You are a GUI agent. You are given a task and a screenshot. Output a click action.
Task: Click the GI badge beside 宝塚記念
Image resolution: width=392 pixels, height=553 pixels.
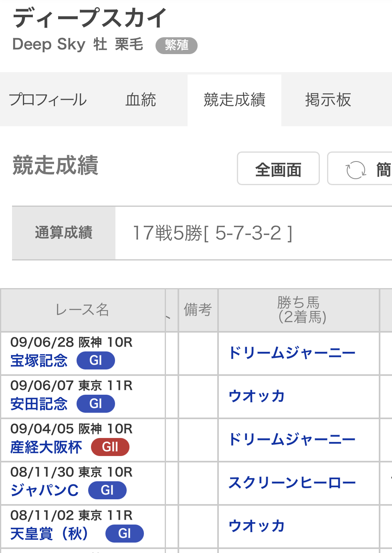click(x=96, y=360)
